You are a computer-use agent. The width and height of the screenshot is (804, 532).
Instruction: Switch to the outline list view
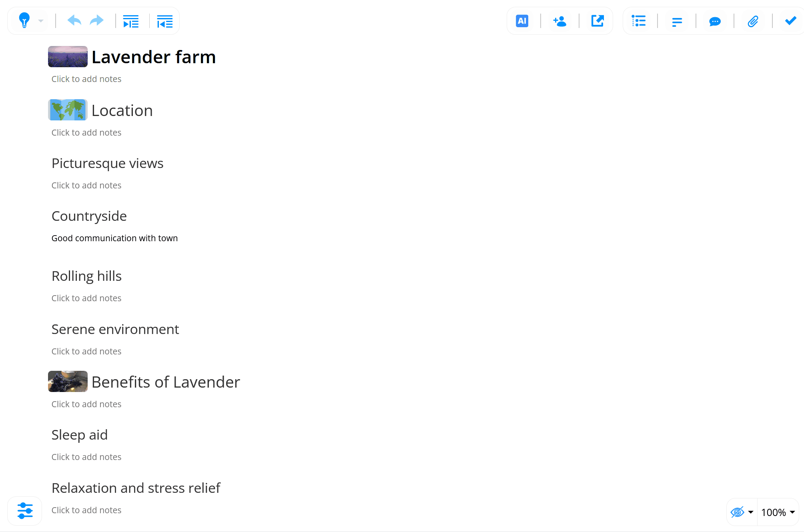pyautogui.click(x=639, y=21)
